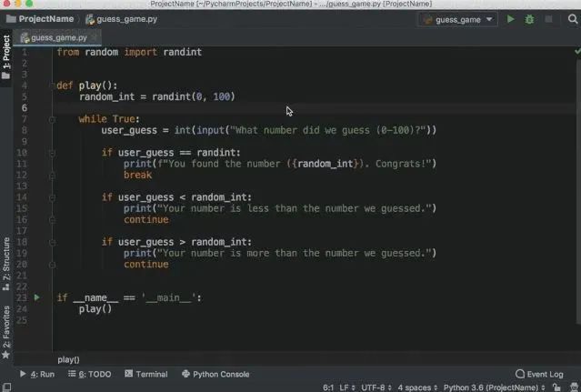Start debugging with the bug icon
Screen dimensions: 581x392
click(529, 19)
